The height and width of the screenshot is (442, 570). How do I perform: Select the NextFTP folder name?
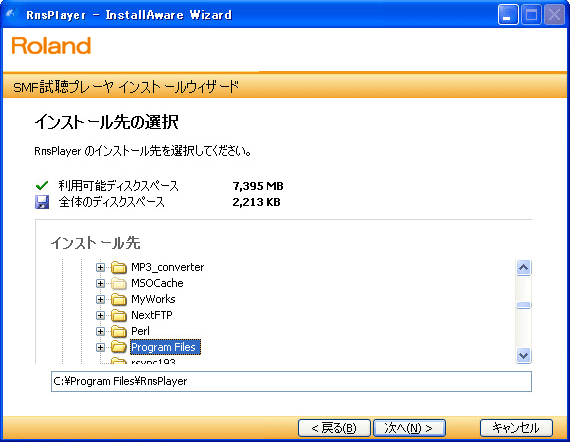pos(152,316)
